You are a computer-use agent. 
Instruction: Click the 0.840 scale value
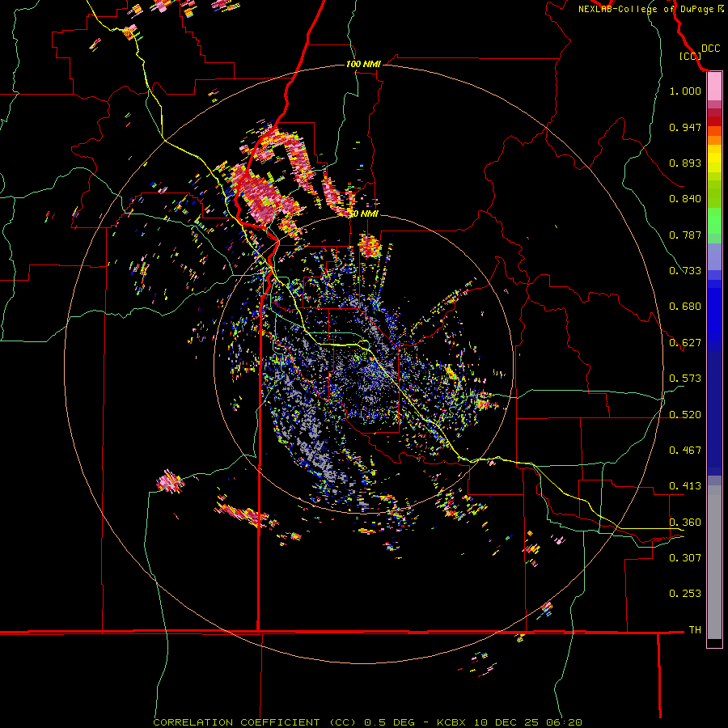(x=685, y=199)
